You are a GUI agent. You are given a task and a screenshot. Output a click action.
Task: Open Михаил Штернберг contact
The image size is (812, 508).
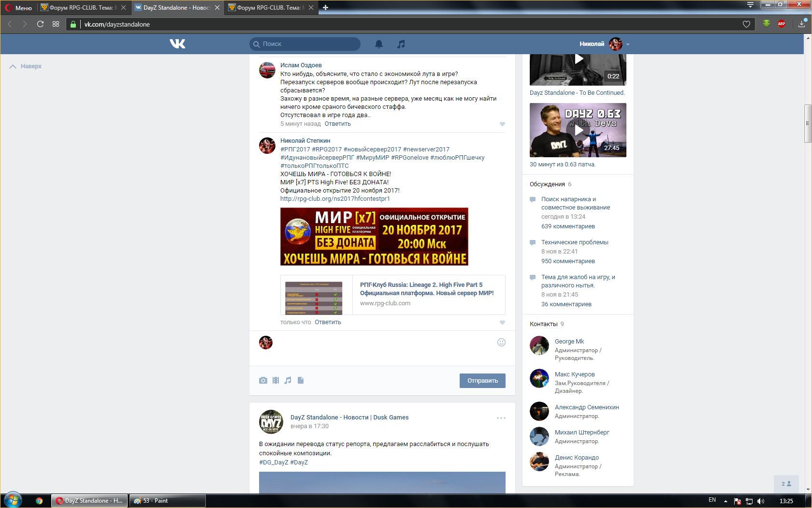click(582, 432)
